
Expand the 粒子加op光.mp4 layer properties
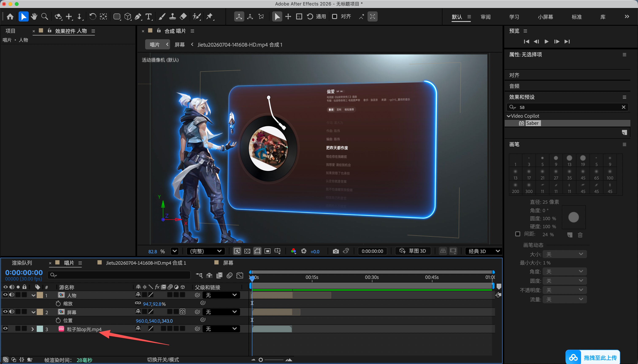(32, 329)
